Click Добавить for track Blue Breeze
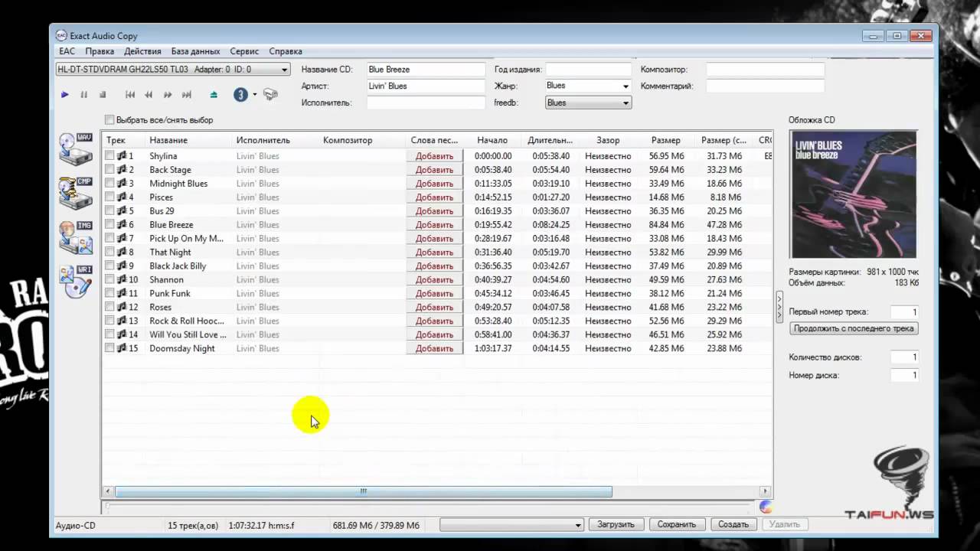Image resolution: width=980 pixels, height=551 pixels. [x=434, y=225]
